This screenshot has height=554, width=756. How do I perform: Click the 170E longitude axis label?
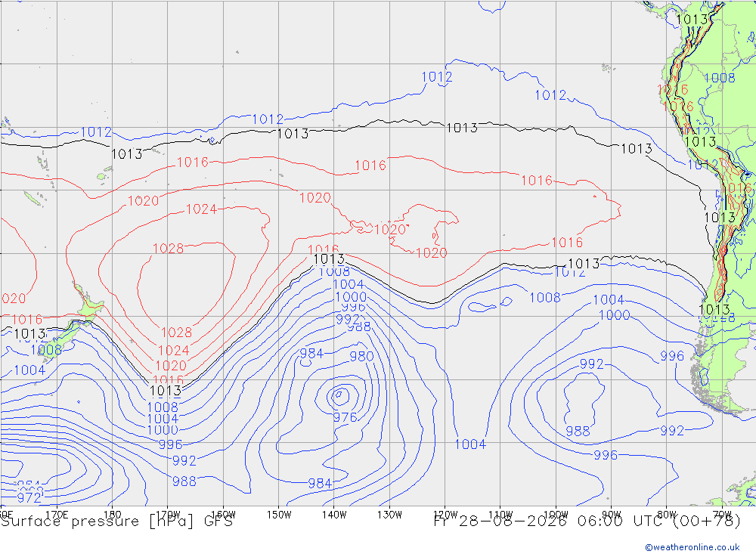coord(57,515)
